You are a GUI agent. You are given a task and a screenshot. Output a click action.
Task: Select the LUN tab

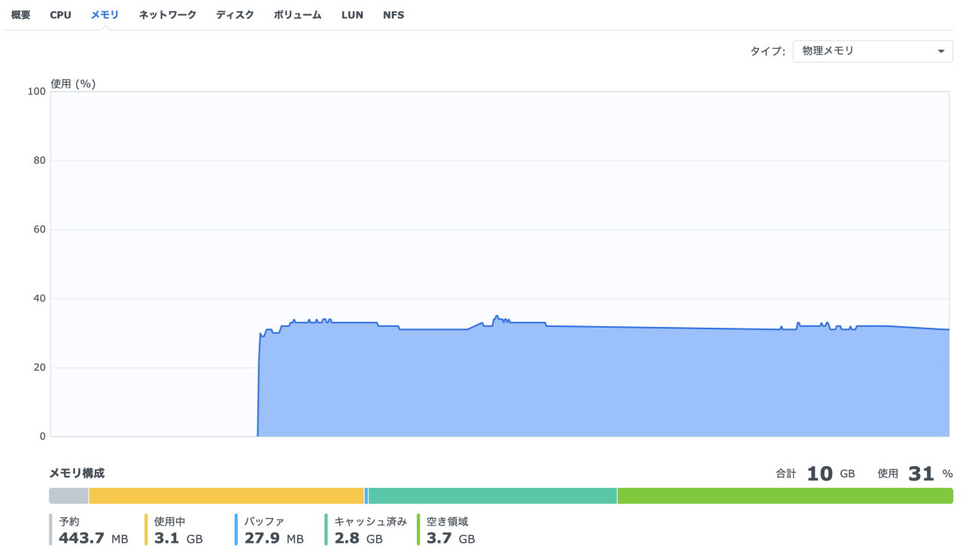(x=351, y=15)
